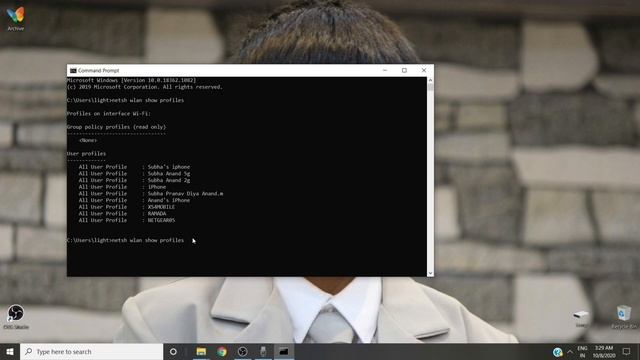Select Command Prompt taskbar icon

pos(284,351)
